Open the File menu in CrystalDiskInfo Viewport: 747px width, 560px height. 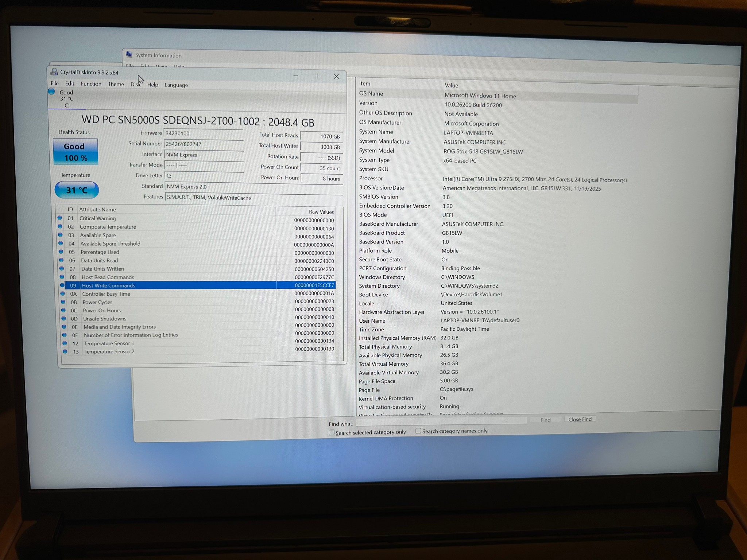pyautogui.click(x=55, y=83)
